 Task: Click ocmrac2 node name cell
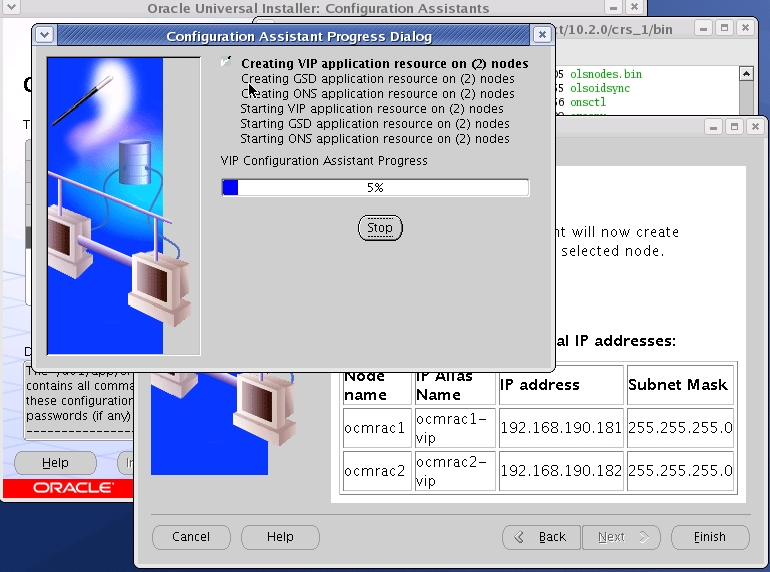(377, 471)
